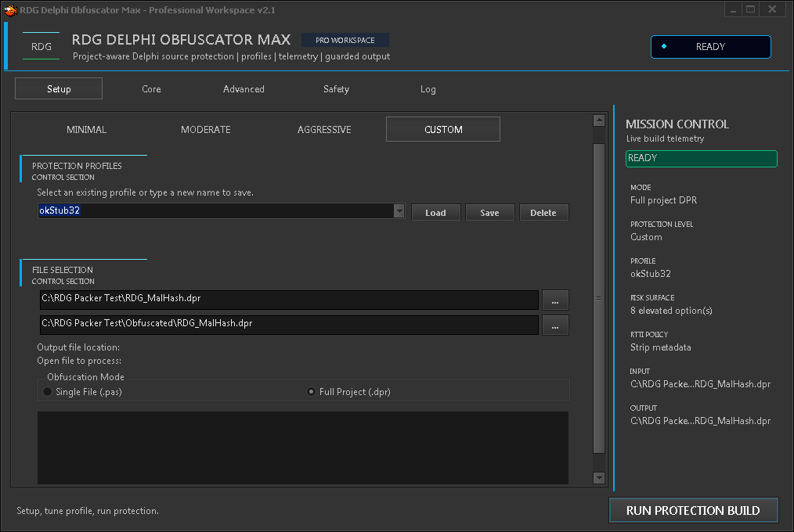Click the '8 elevated option(s)' risk text

(x=671, y=311)
